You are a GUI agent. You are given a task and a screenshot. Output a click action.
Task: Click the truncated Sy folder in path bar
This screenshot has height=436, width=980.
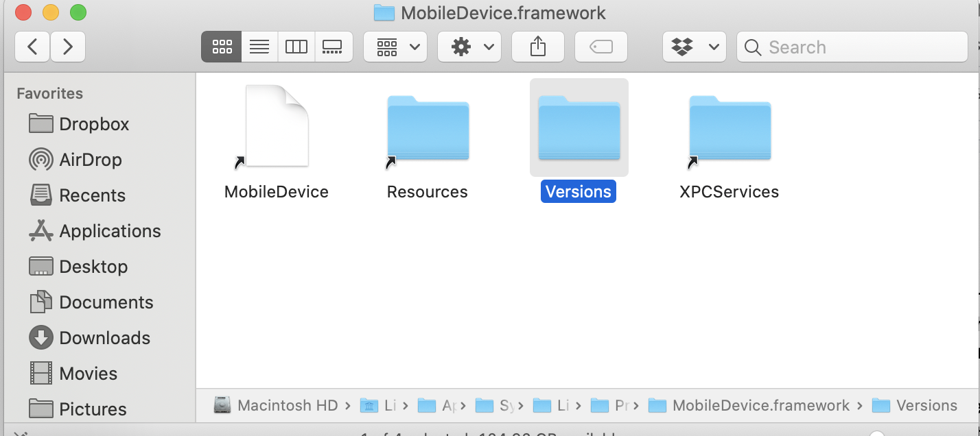495,406
